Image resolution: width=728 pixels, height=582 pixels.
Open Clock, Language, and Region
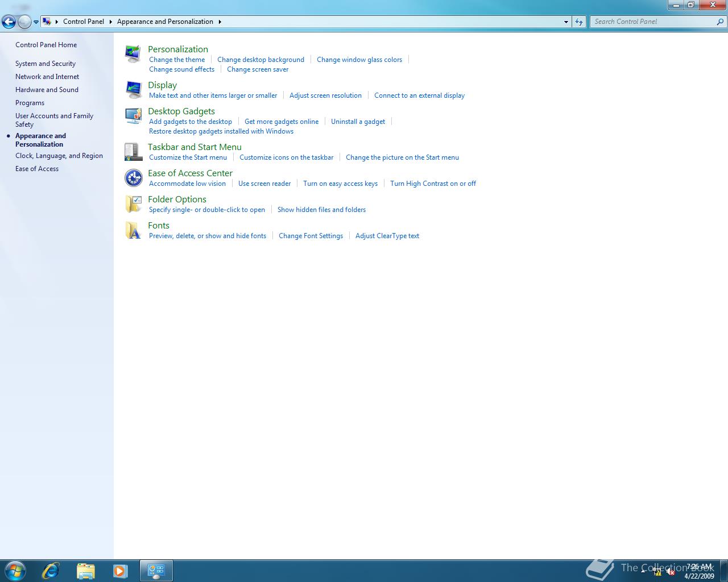59,156
